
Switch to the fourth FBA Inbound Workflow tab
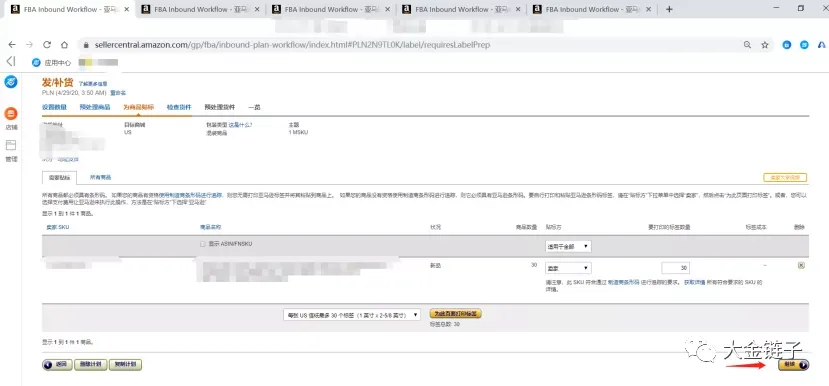[x=462, y=9]
